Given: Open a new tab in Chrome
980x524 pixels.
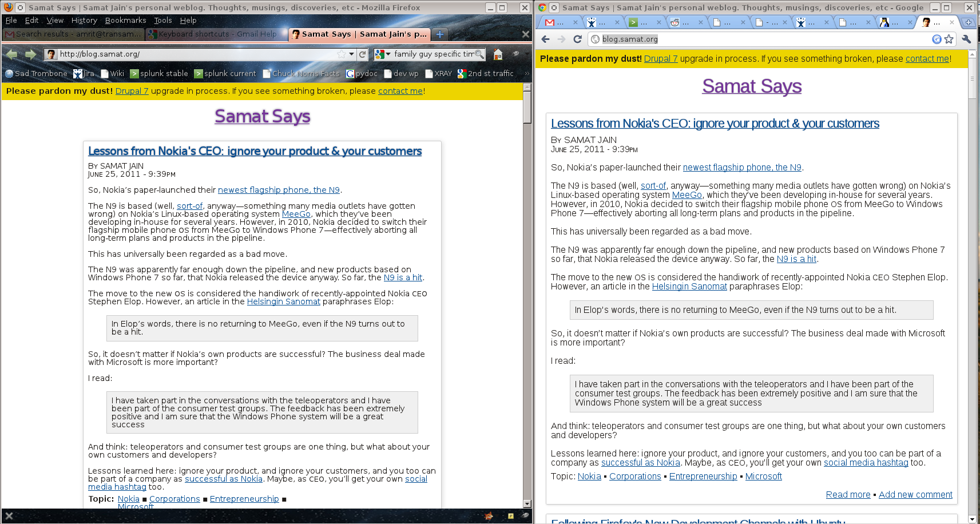Looking at the screenshot, I should (969, 22).
